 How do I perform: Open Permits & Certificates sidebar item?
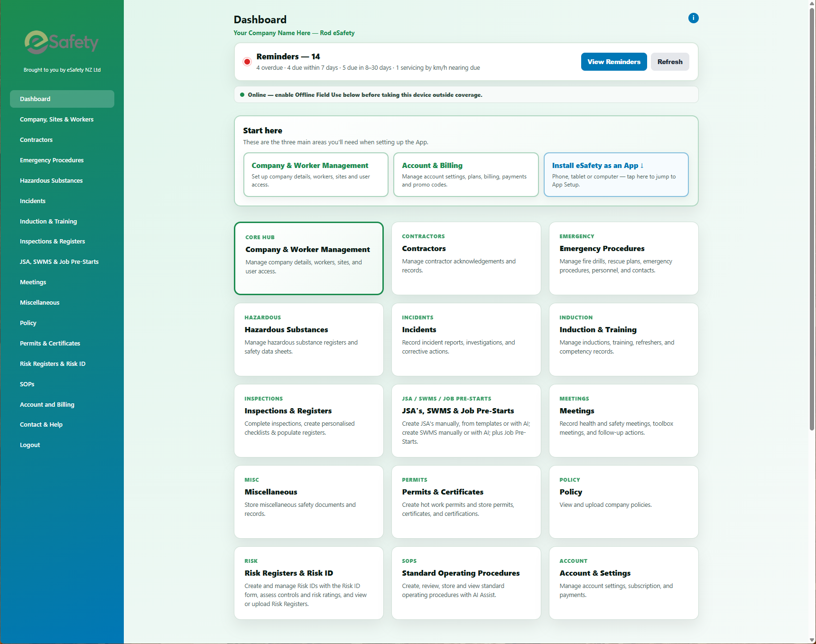[62, 343]
